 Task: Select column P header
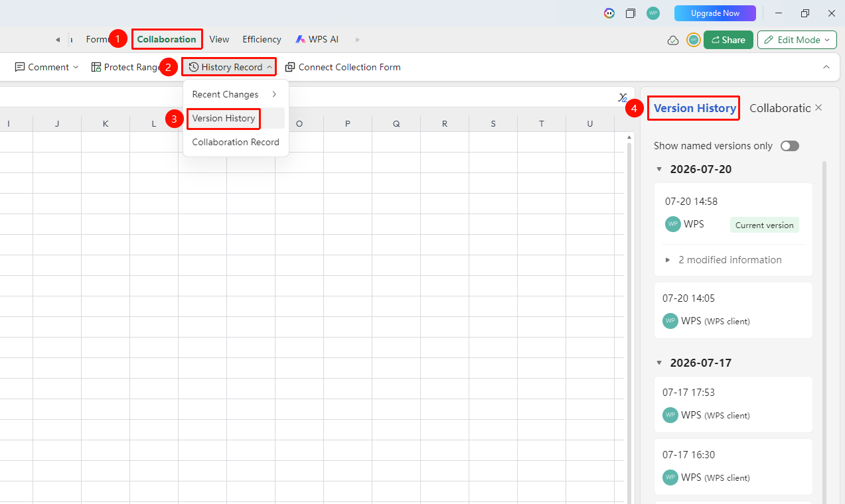coord(348,123)
